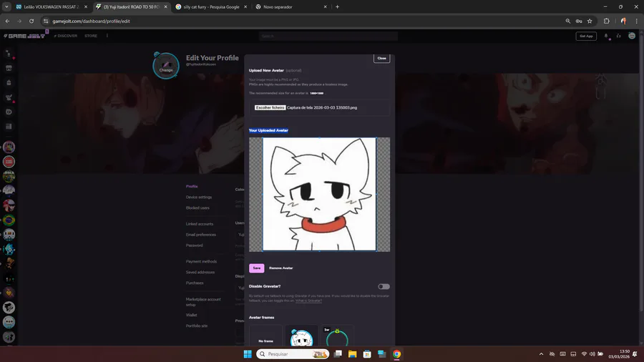
Task: Show hidden system tray icons
Action: point(541,354)
